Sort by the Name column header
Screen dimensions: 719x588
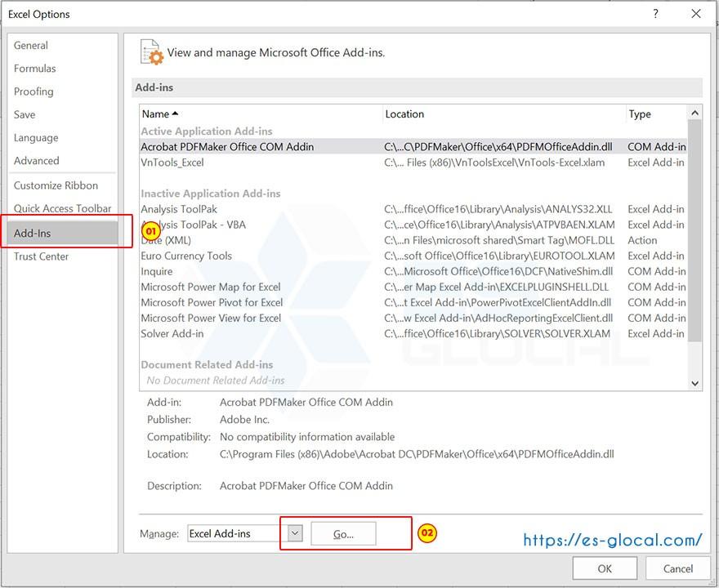tap(261, 114)
